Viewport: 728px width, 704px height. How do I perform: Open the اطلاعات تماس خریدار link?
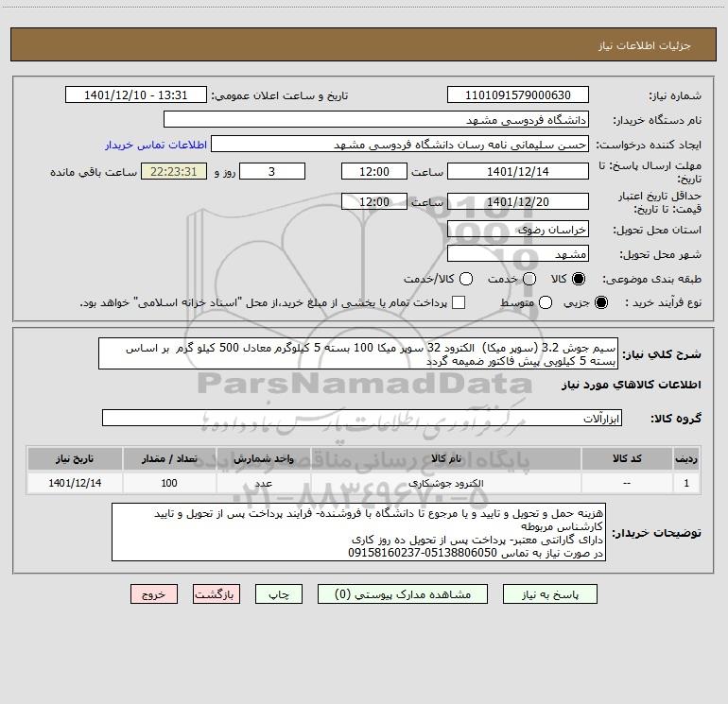[156, 145]
